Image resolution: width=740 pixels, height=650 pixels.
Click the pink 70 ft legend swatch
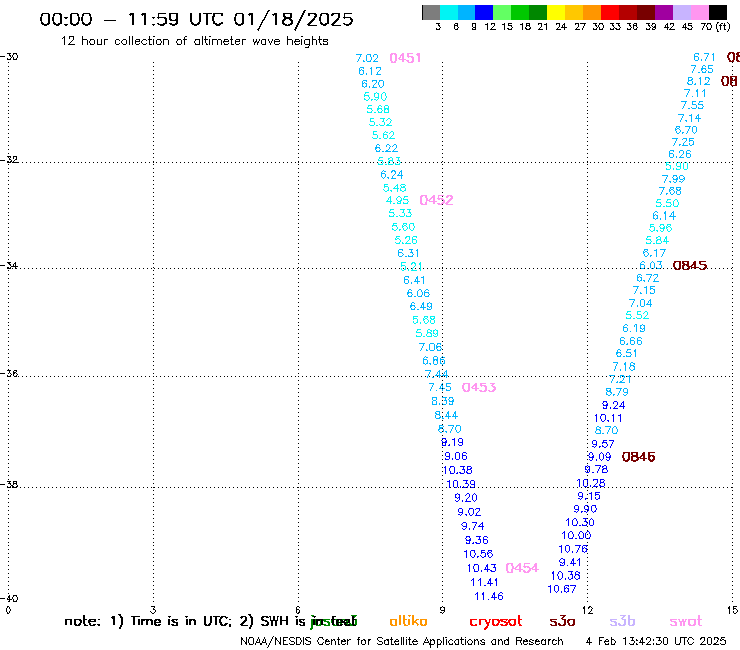point(700,12)
